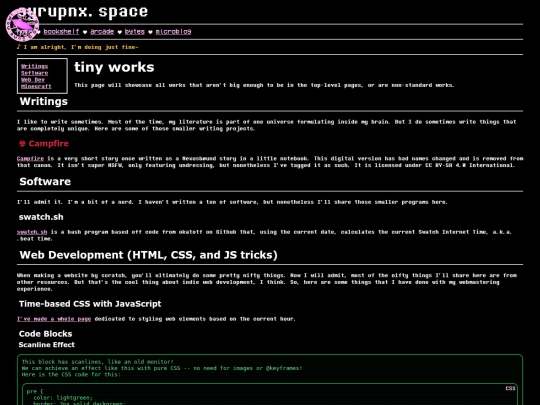Screen dimensions: 540x405
Task: Jump to Software in the contents box
Action: pos(34,73)
